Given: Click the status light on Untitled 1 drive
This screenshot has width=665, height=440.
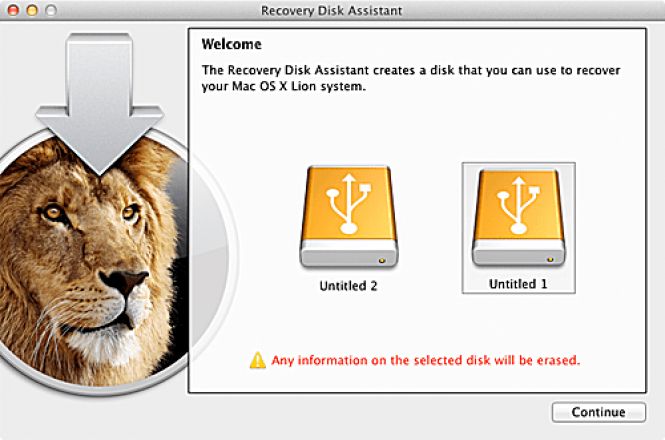Looking at the screenshot, I should click(x=549, y=257).
